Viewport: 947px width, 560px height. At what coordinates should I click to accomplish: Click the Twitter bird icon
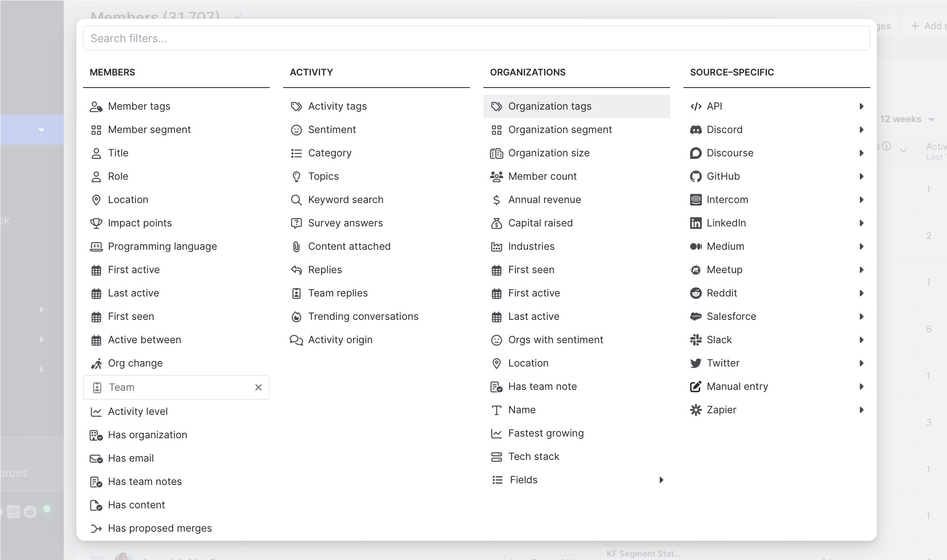point(696,363)
